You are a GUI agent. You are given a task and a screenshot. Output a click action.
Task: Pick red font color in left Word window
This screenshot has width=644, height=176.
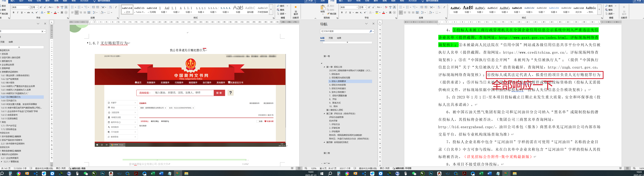coord(55,12)
